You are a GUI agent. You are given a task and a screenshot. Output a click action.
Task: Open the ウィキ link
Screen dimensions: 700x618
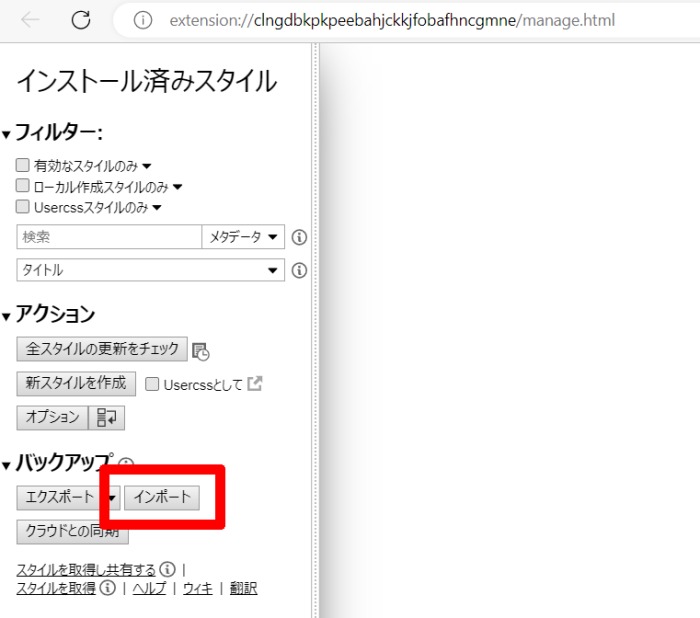click(x=197, y=588)
